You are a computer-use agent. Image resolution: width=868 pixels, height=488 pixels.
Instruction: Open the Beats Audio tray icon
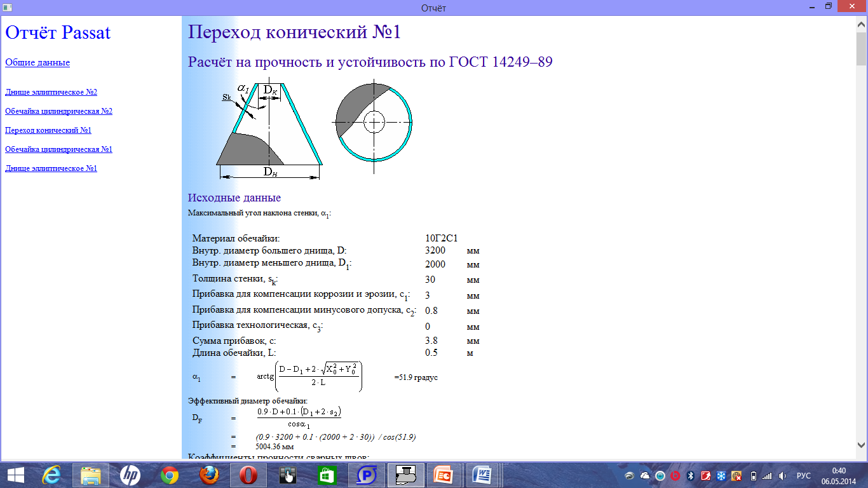675,476
